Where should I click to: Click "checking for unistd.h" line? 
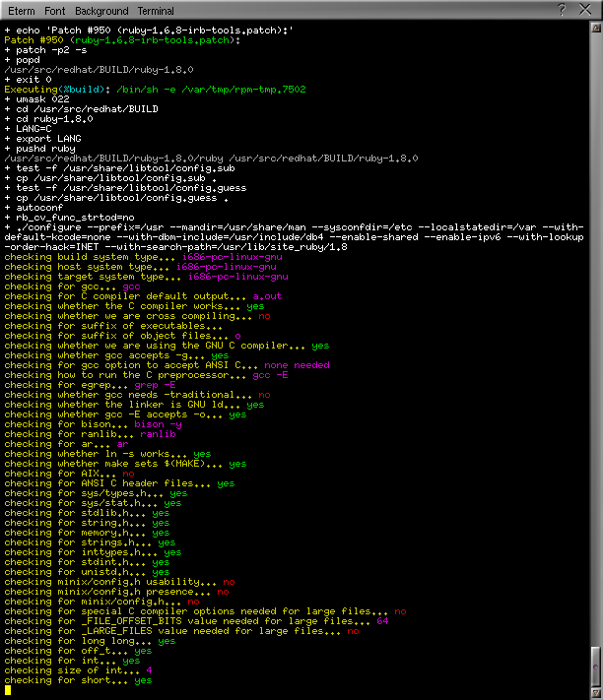tap(87, 571)
